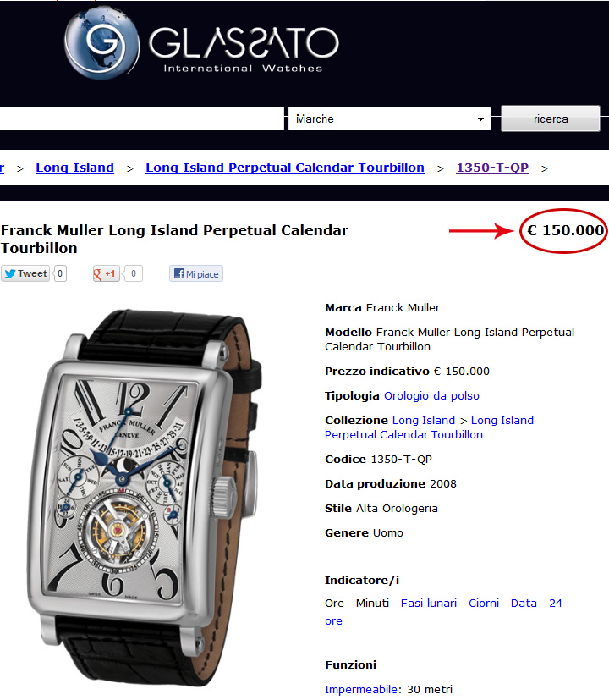
Task: Open the Long Island breadcrumb link
Action: 74,168
